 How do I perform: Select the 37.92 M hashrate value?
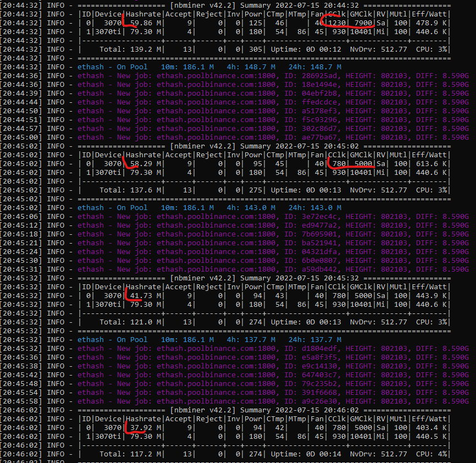(x=146, y=428)
